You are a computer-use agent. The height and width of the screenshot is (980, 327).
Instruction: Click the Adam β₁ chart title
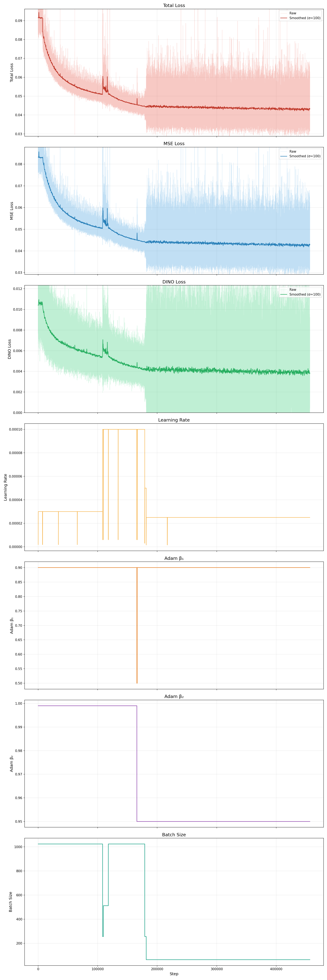(174, 558)
